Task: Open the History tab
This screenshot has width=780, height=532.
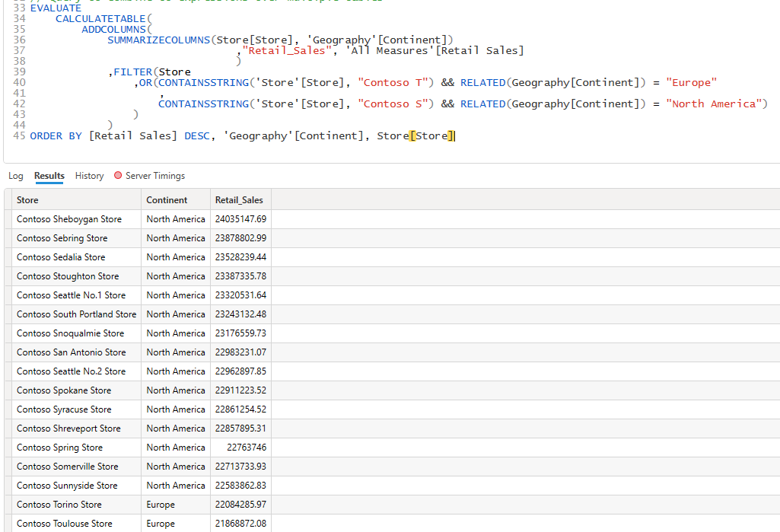Action: point(90,176)
